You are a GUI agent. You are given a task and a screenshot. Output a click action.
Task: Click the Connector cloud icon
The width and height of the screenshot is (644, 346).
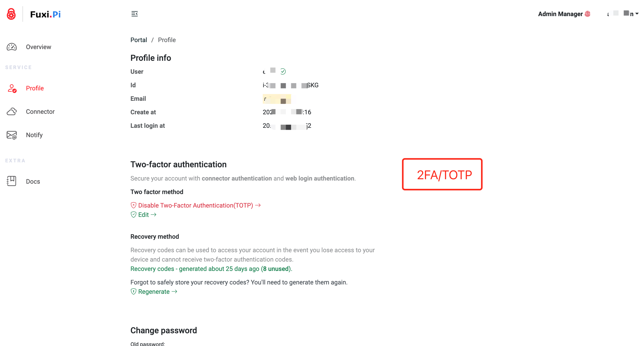(x=12, y=112)
